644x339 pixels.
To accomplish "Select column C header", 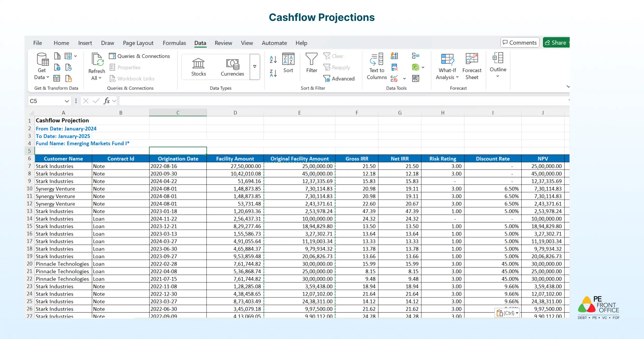I will [178, 113].
